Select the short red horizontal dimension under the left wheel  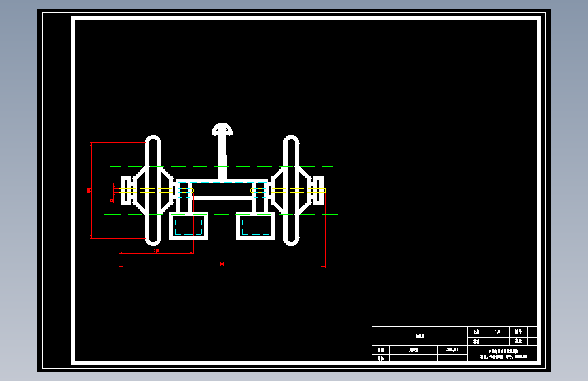tap(157, 253)
